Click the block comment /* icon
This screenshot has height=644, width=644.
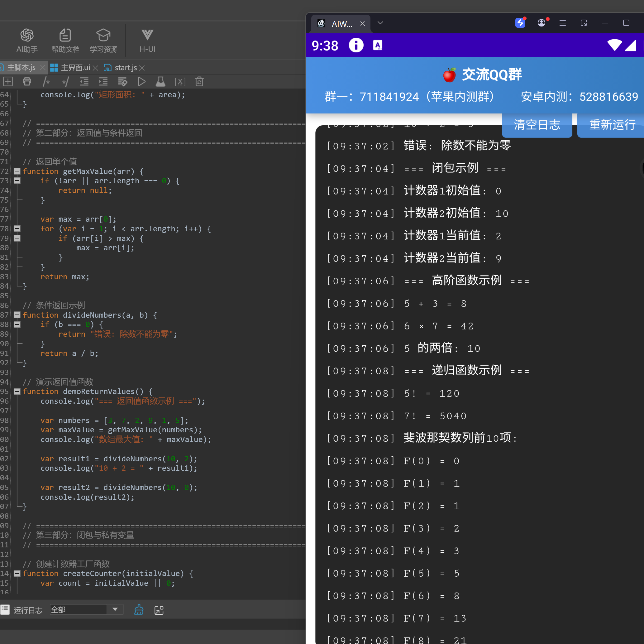click(x=46, y=82)
